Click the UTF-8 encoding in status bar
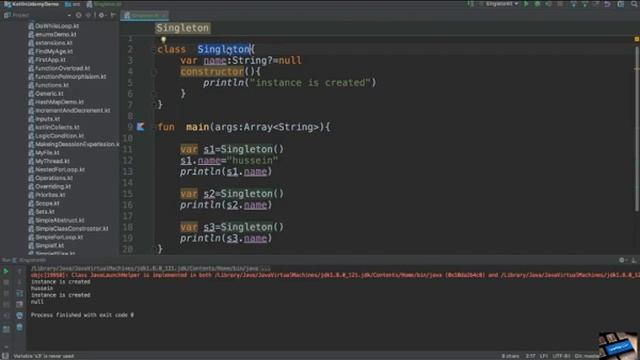 pos(561,356)
